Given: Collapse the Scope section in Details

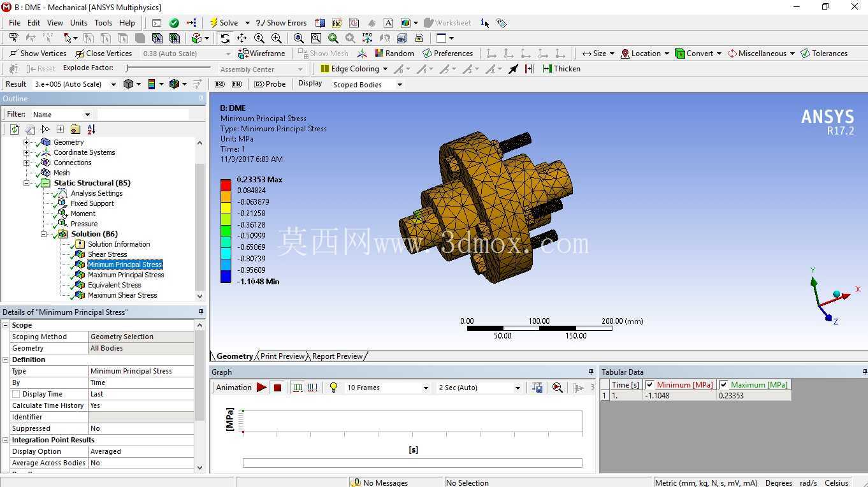Looking at the screenshot, I should [6, 325].
